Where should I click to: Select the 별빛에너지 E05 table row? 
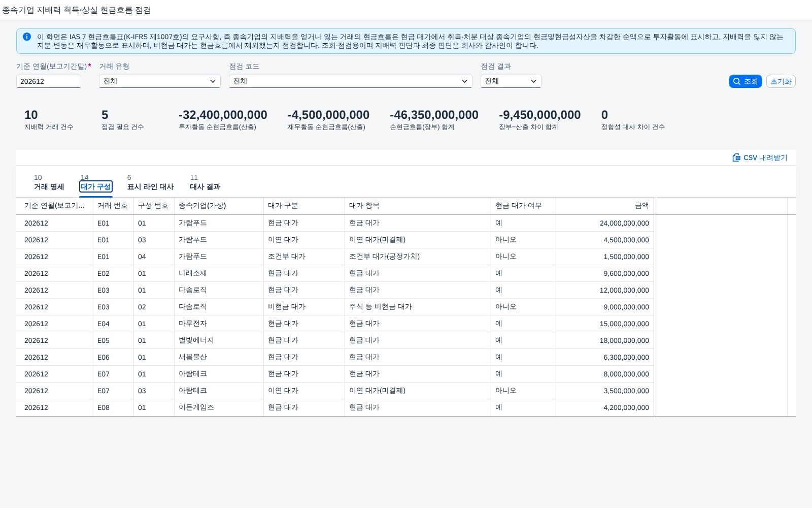(335, 340)
